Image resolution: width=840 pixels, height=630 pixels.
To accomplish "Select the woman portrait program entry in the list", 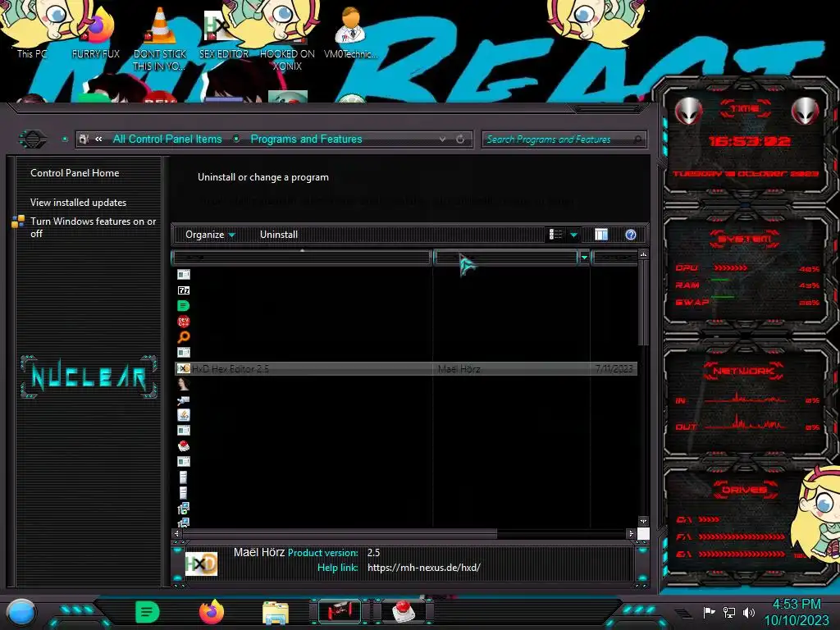I will click(183, 384).
